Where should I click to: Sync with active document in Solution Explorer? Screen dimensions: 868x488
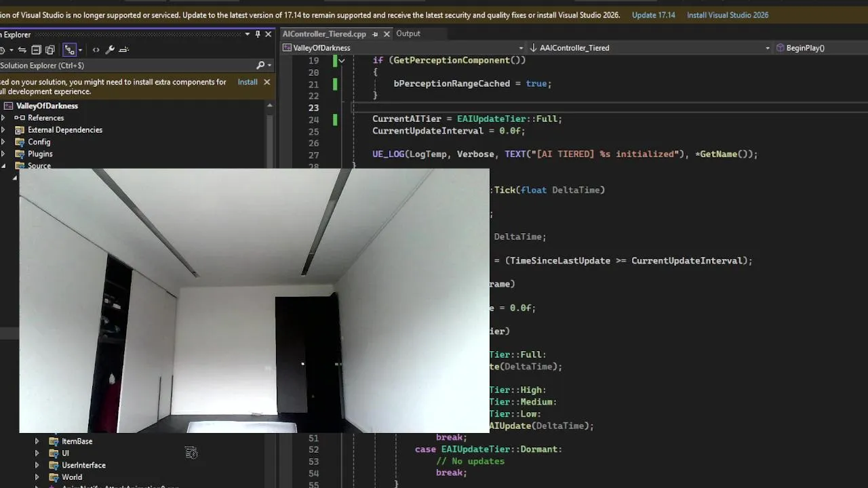(22, 49)
